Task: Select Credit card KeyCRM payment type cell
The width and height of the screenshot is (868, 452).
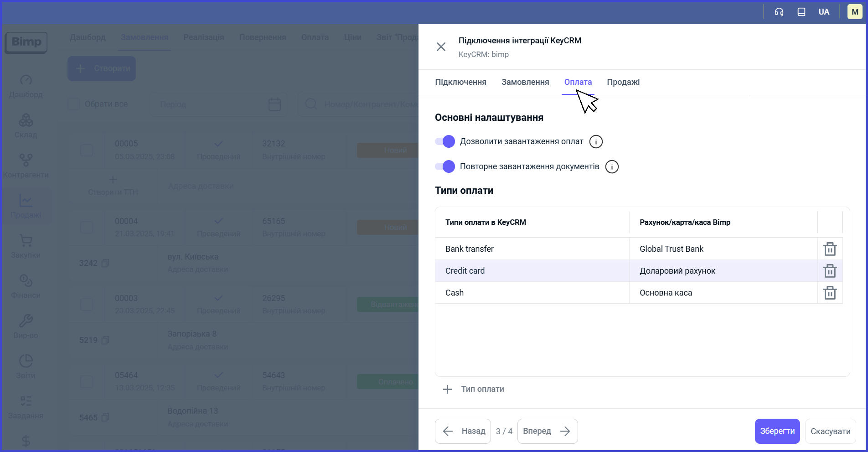Action: click(532, 271)
